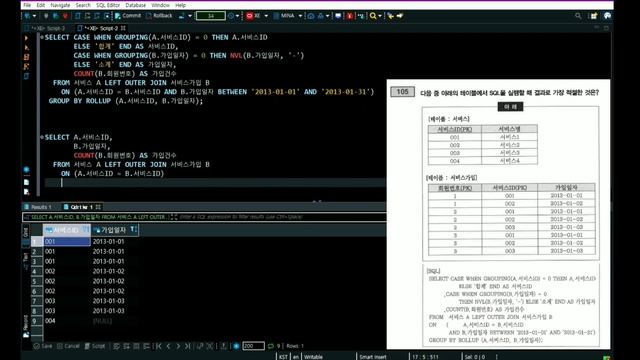Go to first row navigation icon
640x360 pixels.
coord(158,346)
